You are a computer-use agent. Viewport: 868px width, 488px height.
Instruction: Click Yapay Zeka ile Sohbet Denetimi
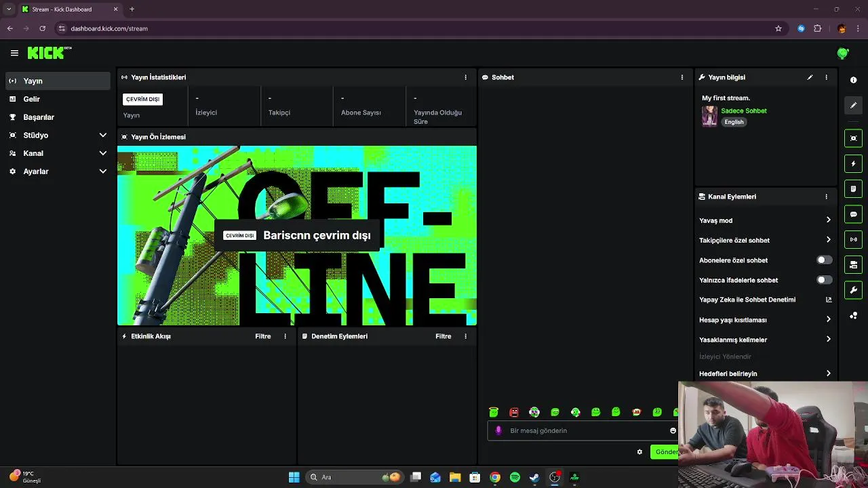[747, 300]
